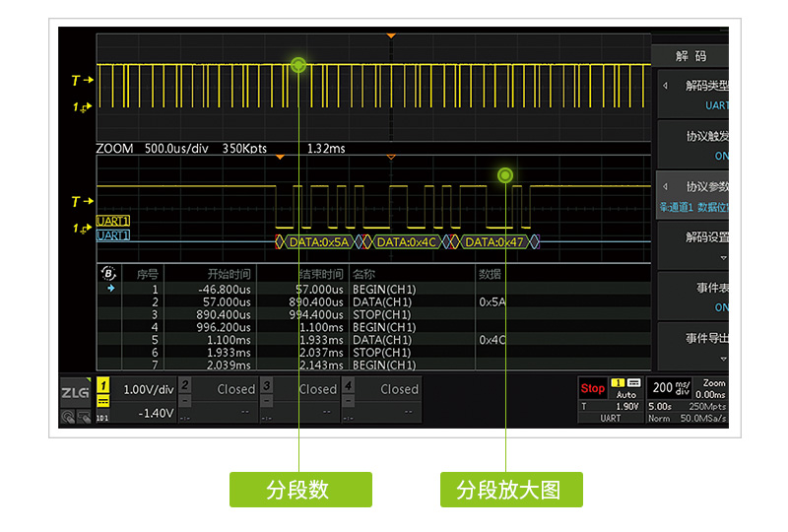The height and width of the screenshot is (532, 788).
Task: Click the channel 1 ground marker in zoom view
Action: pos(82,229)
